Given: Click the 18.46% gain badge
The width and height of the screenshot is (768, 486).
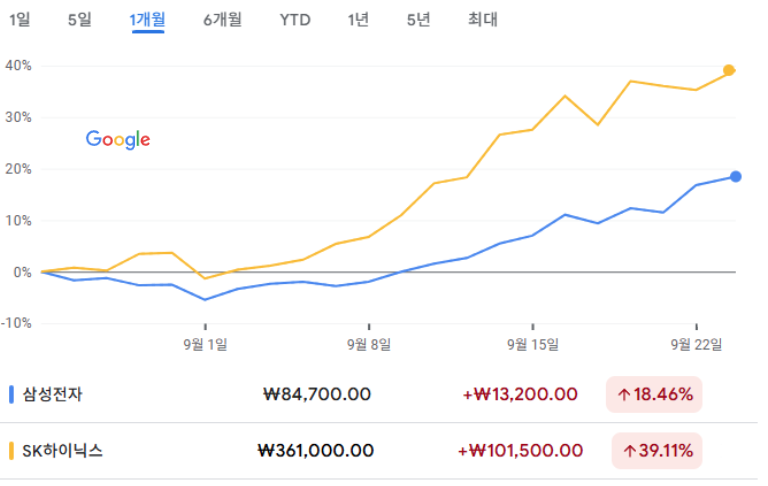Looking at the screenshot, I should [x=655, y=394].
